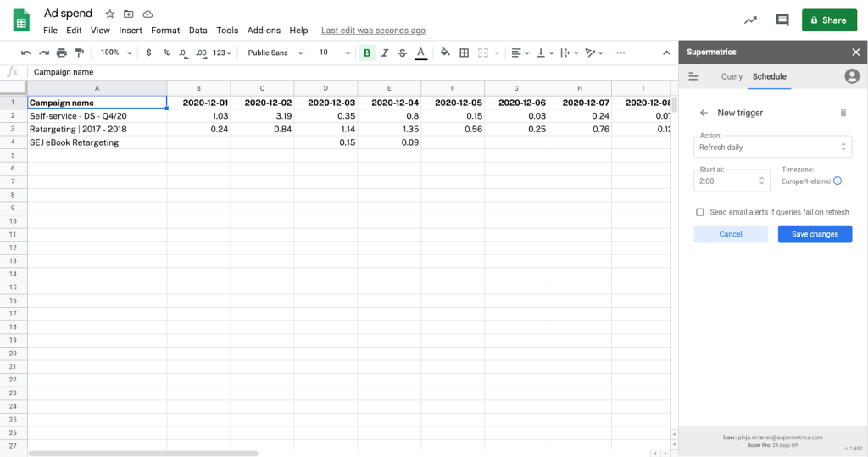Click the print icon
This screenshot has height=457, width=868.
(61, 53)
